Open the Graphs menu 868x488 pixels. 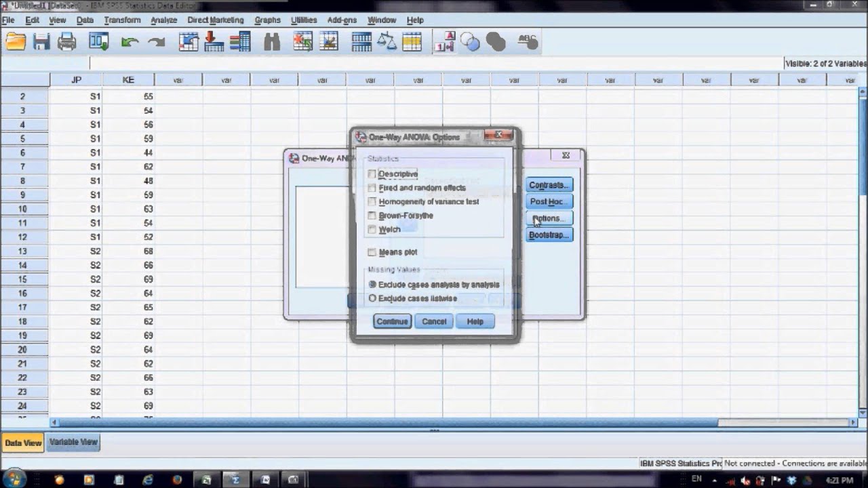click(x=268, y=20)
